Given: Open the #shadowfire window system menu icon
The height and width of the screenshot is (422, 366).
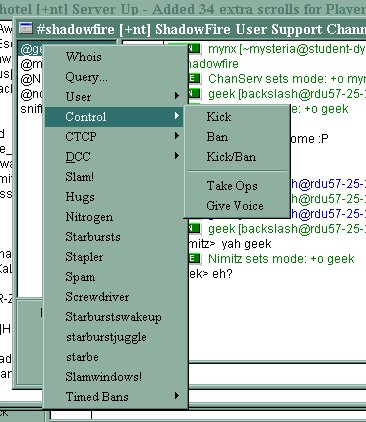Looking at the screenshot, I should (25, 28).
